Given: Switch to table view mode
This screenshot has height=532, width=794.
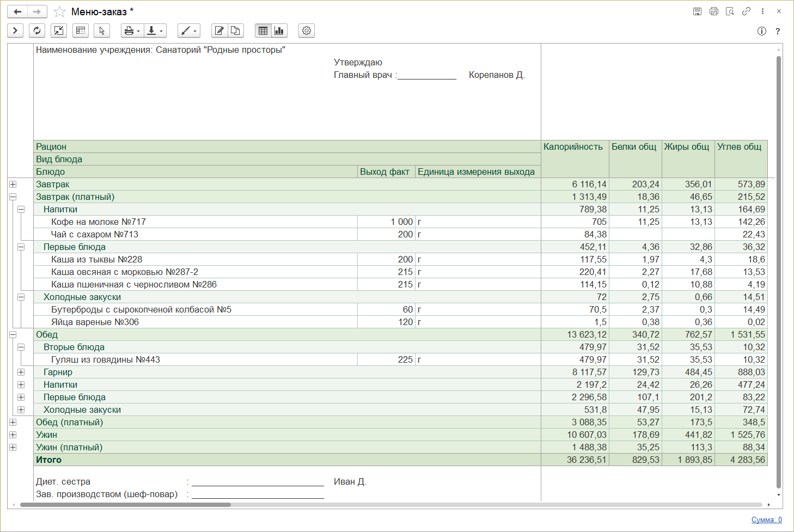Looking at the screenshot, I should [x=263, y=30].
